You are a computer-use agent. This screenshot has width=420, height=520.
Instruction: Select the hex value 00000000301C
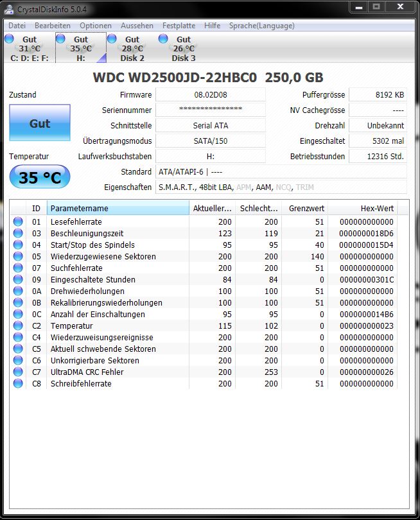pyautogui.click(x=367, y=279)
